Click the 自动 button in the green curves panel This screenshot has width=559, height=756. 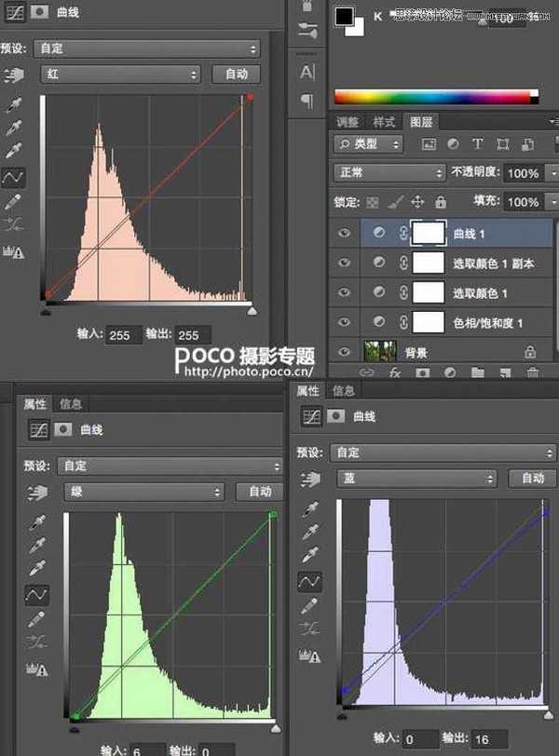click(x=259, y=491)
